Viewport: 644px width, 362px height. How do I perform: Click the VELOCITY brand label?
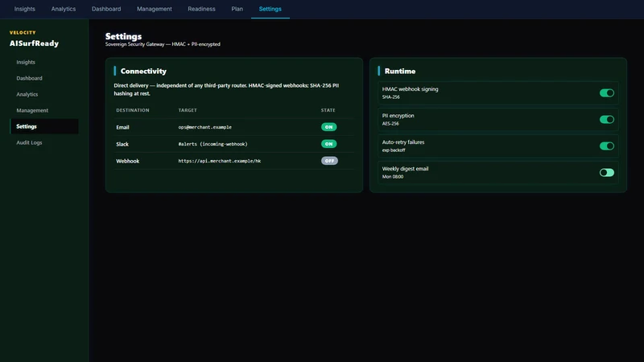(x=23, y=32)
